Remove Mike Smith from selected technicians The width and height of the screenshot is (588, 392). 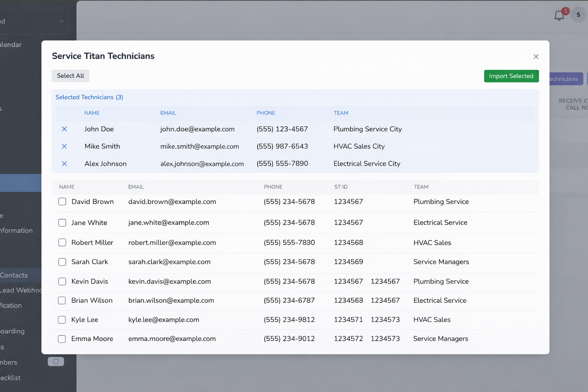(x=64, y=146)
